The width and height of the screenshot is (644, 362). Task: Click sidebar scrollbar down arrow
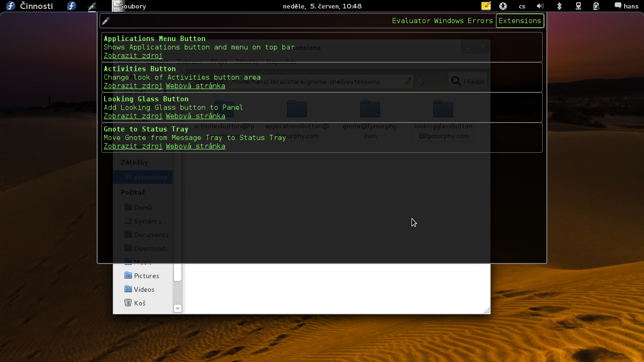click(178, 308)
